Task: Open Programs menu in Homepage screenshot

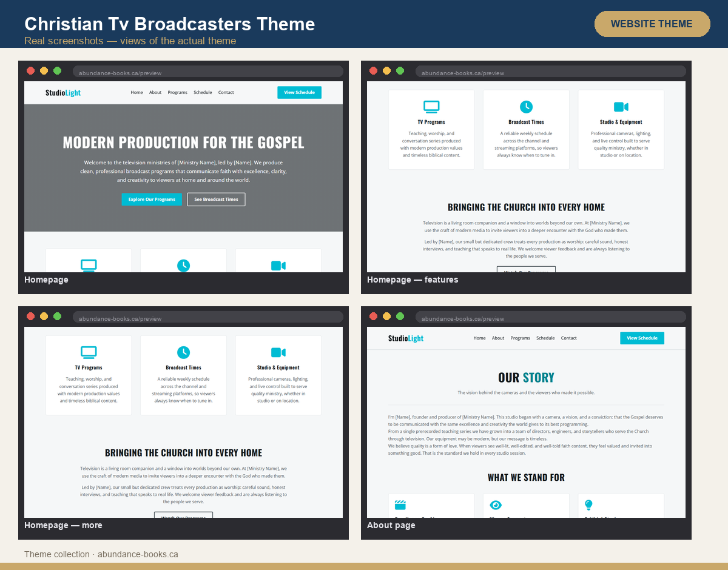Action: click(178, 93)
